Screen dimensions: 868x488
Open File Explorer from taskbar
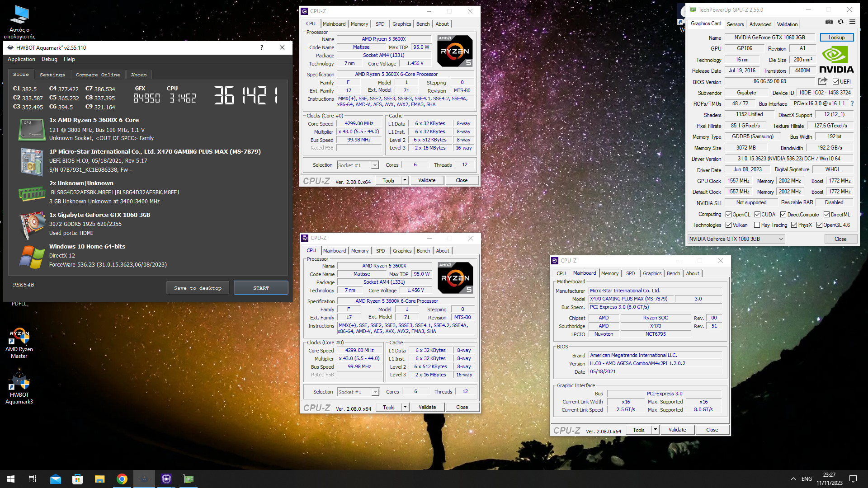coord(99,479)
